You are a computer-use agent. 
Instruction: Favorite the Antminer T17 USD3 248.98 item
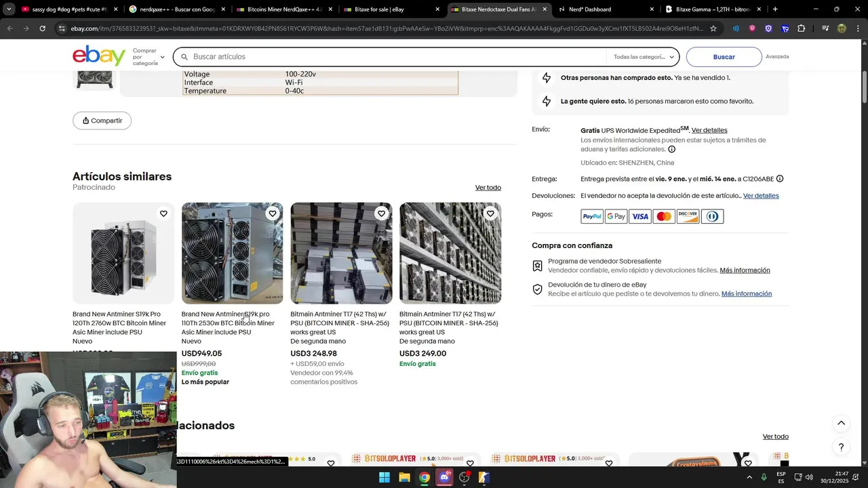coord(381,213)
